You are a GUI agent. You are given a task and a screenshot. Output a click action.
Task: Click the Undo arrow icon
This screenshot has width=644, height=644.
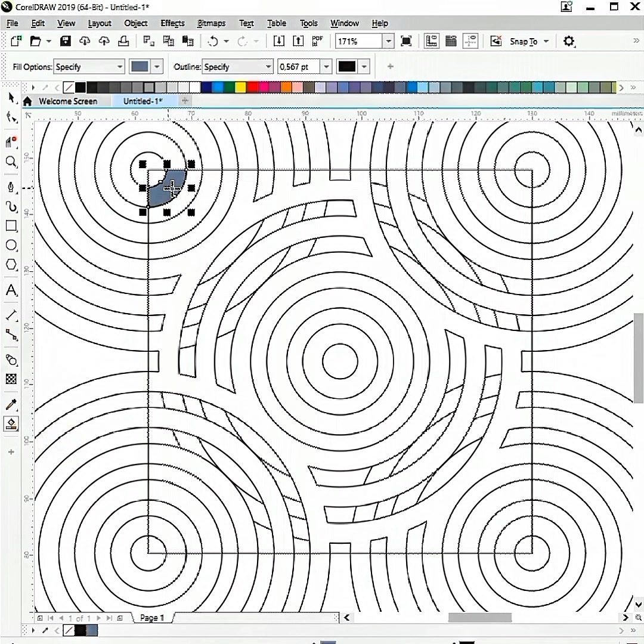pos(213,41)
